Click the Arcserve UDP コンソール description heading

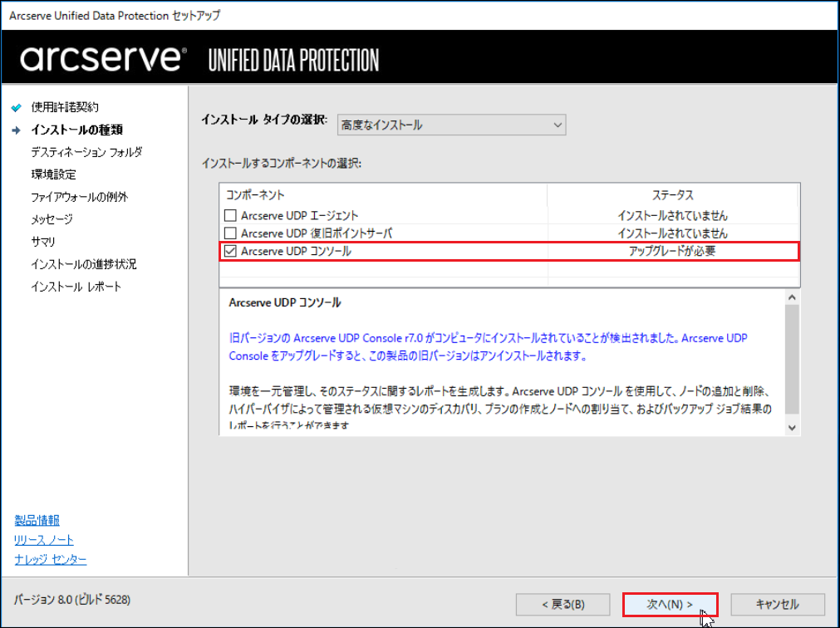tap(285, 302)
